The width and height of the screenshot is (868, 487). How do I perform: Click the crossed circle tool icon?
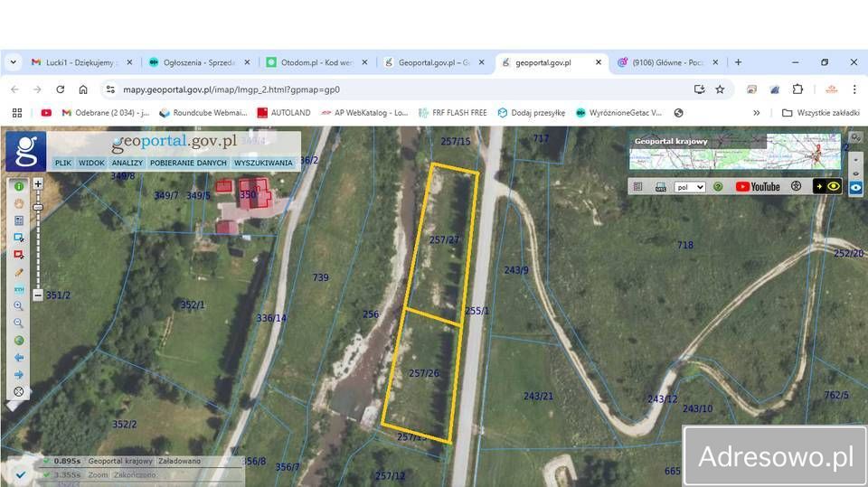point(18,392)
